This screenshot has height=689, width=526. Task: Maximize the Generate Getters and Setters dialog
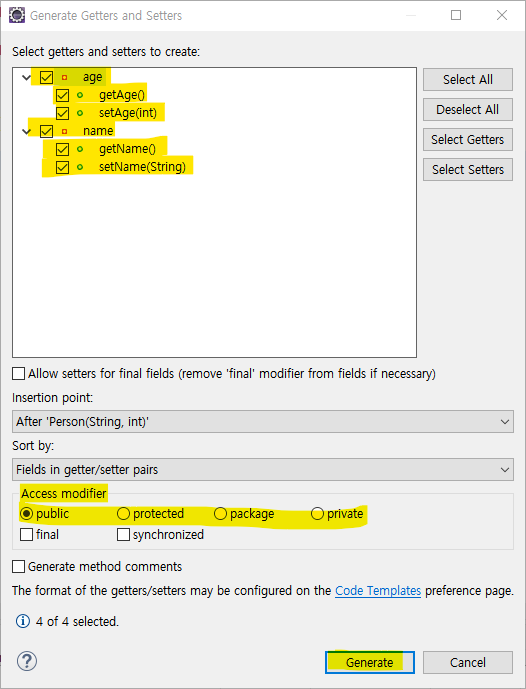pos(456,15)
